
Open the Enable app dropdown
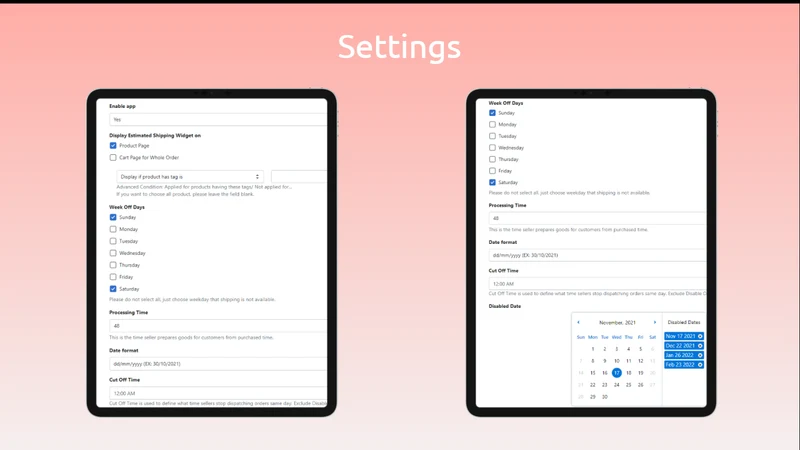click(218, 119)
